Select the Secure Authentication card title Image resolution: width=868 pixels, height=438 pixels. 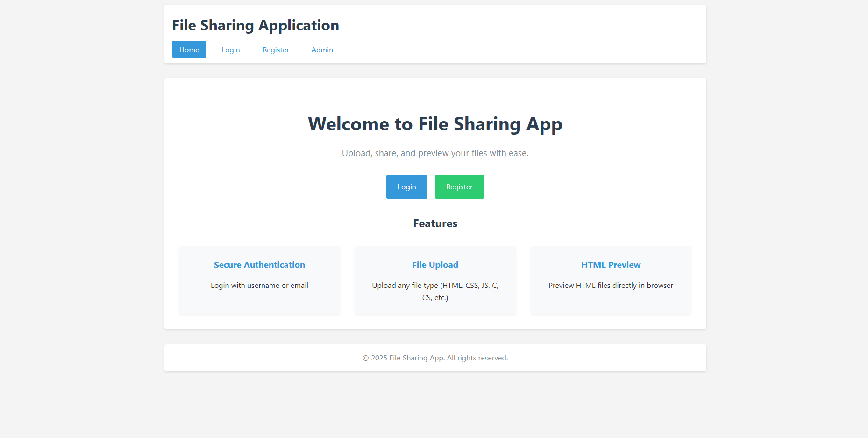259,265
